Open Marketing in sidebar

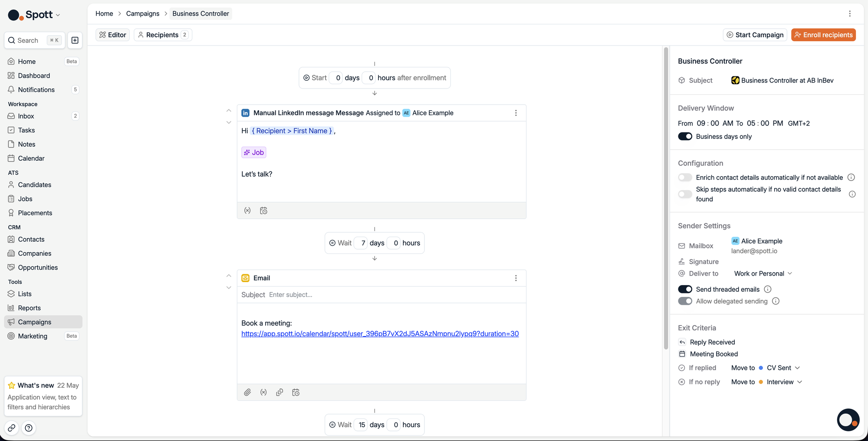(x=43, y=336)
